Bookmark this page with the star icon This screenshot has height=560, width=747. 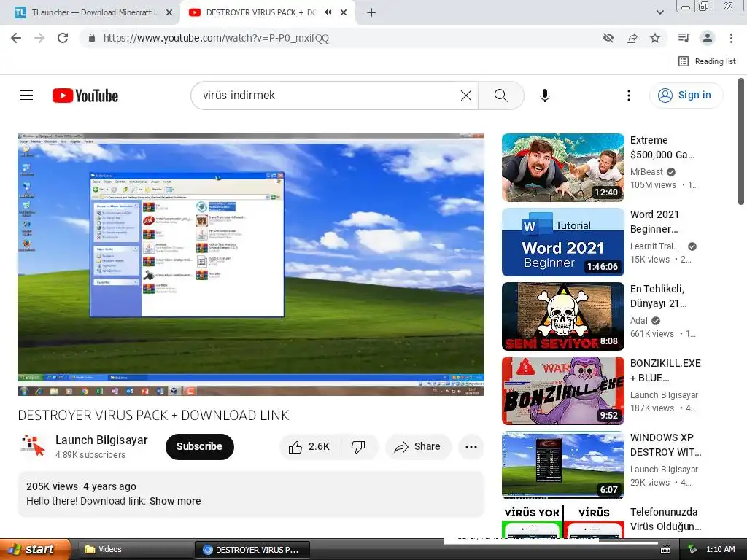pos(655,38)
